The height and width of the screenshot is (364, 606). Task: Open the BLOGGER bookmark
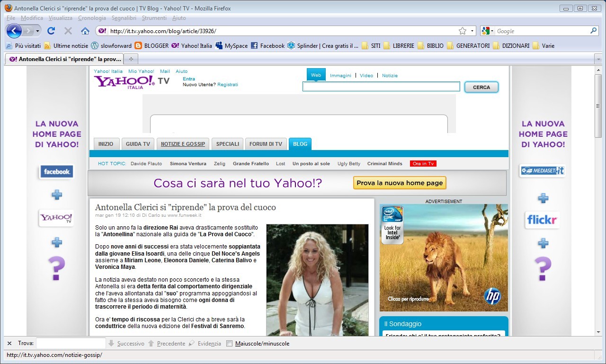(151, 46)
